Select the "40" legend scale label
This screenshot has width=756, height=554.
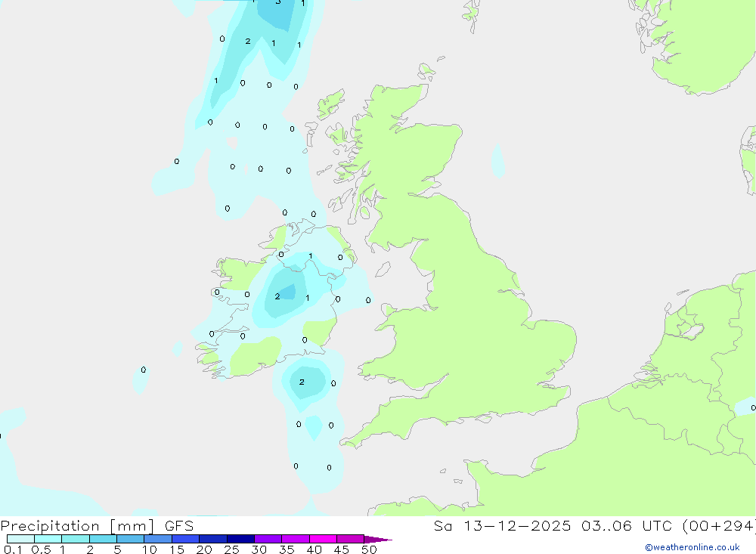point(314,549)
